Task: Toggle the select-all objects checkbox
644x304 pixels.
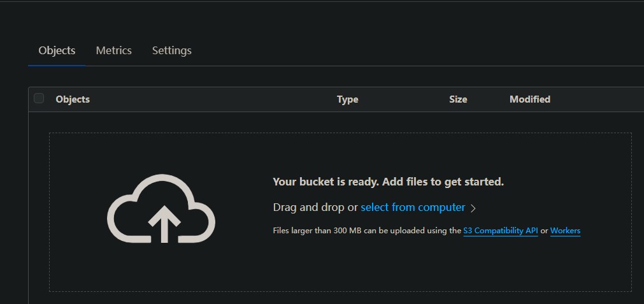Action: (39, 98)
